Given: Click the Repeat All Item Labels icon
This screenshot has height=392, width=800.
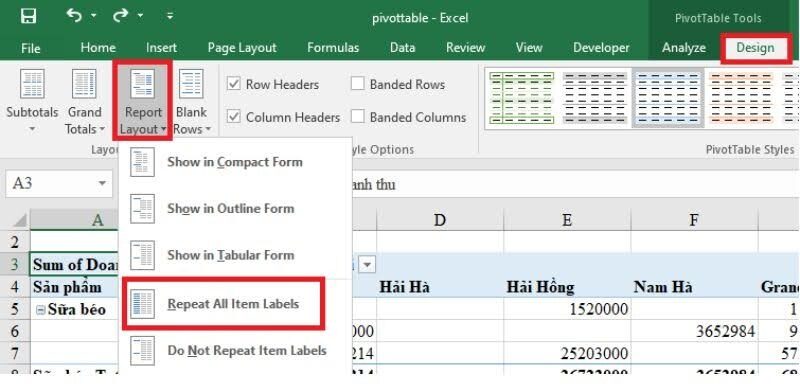Looking at the screenshot, I should pos(142,304).
